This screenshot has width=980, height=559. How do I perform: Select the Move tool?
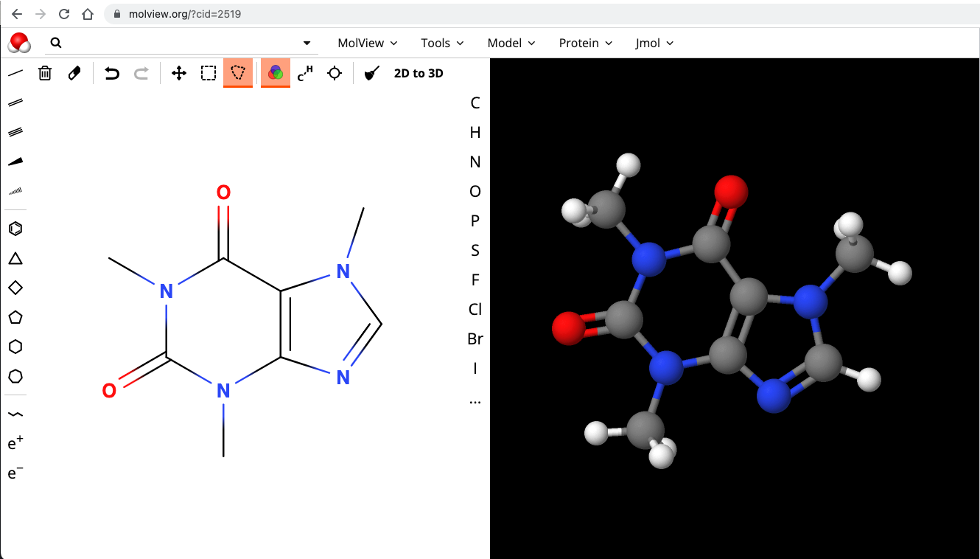179,72
